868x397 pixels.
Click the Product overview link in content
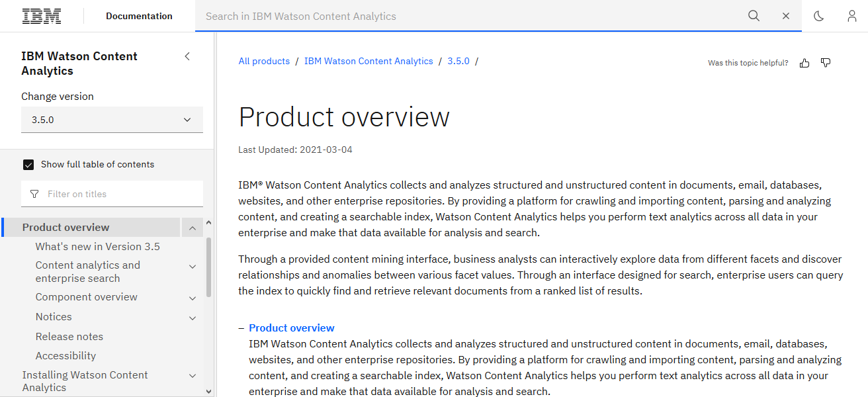(291, 328)
